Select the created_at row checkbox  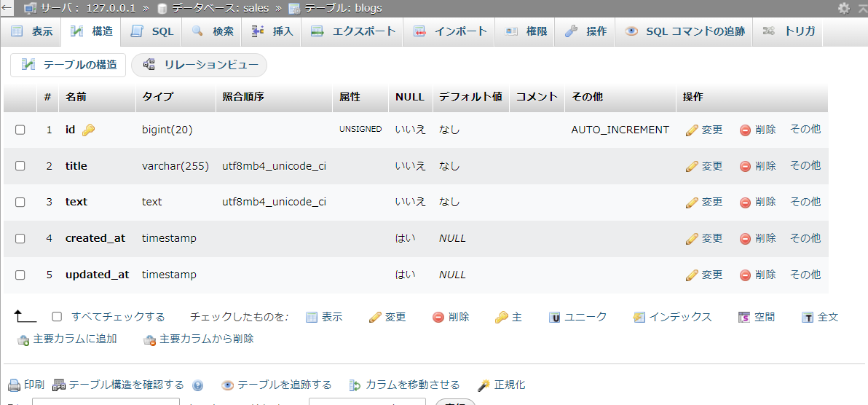point(20,239)
